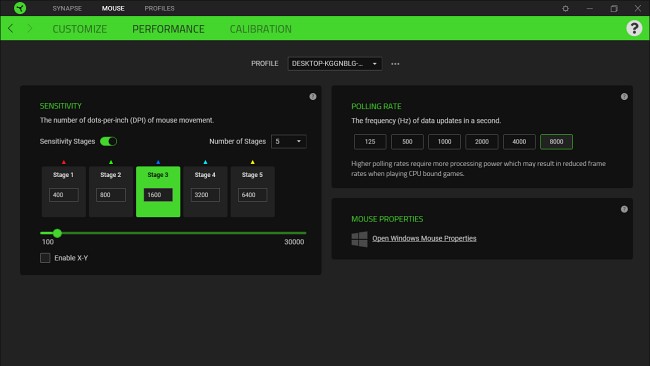
Task: Maximize the Synapse window
Action: [614, 8]
